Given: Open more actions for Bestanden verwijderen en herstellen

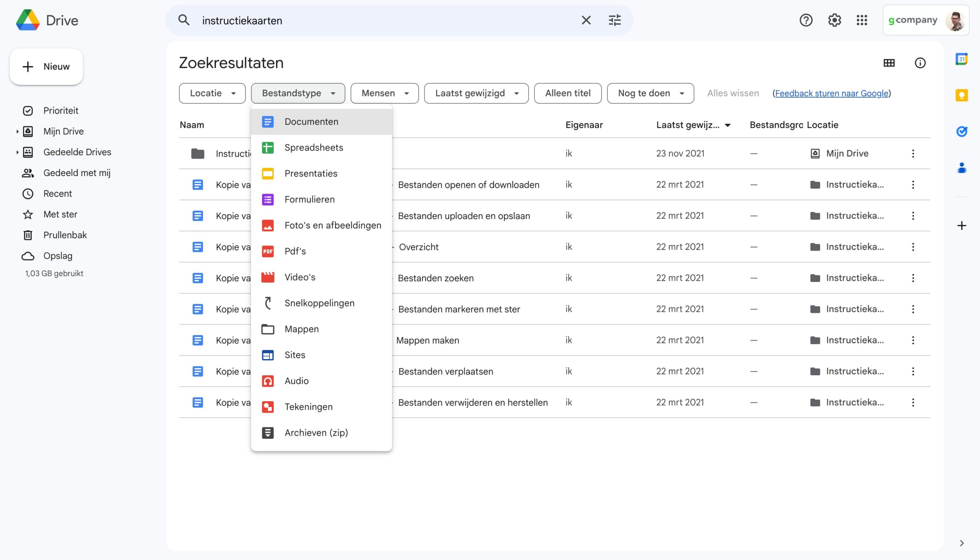Looking at the screenshot, I should [913, 403].
